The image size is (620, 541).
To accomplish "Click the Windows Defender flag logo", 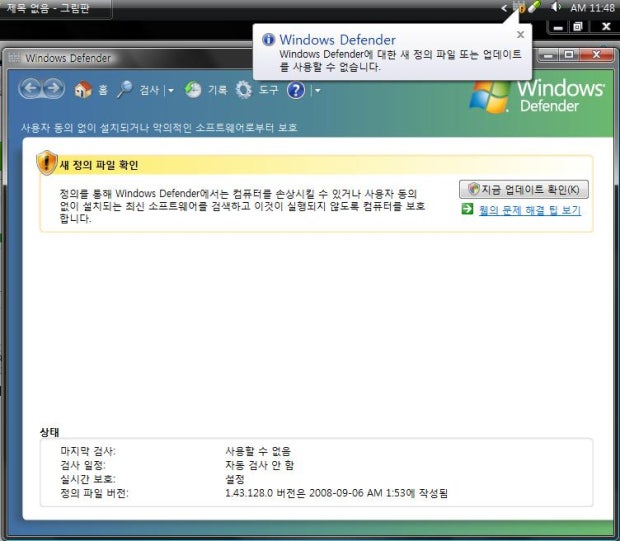I will (x=490, y=97).
